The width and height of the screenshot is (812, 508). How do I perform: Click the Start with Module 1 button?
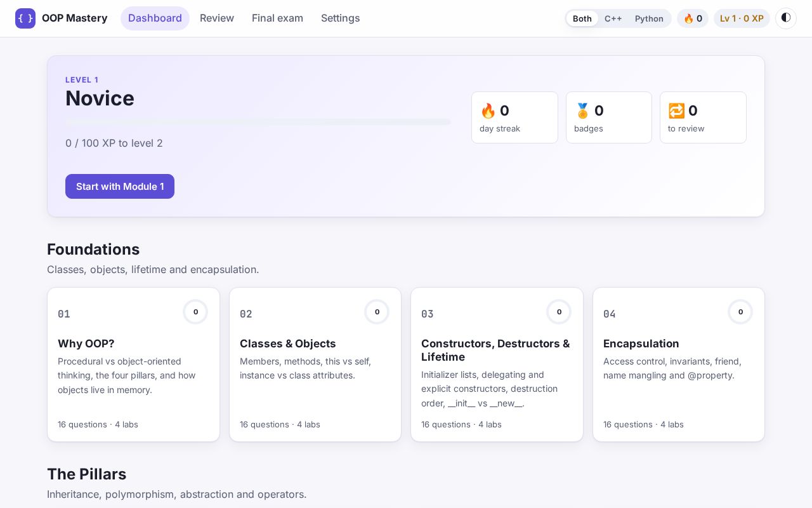coord(120,186)
